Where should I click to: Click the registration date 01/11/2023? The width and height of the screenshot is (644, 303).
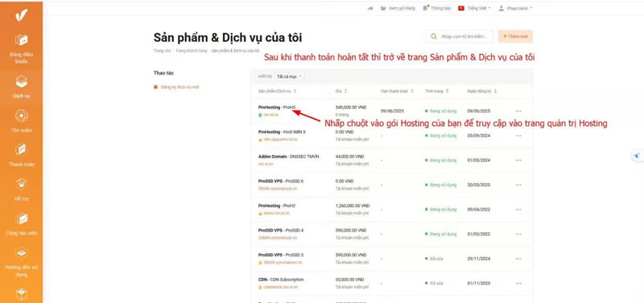tap(479, 284)
